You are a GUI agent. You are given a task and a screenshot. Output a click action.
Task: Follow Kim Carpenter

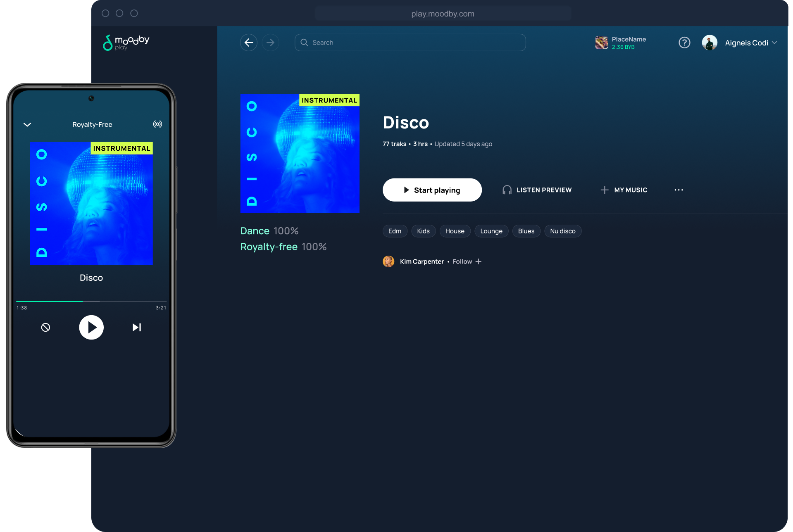click(x=467, y=261)
